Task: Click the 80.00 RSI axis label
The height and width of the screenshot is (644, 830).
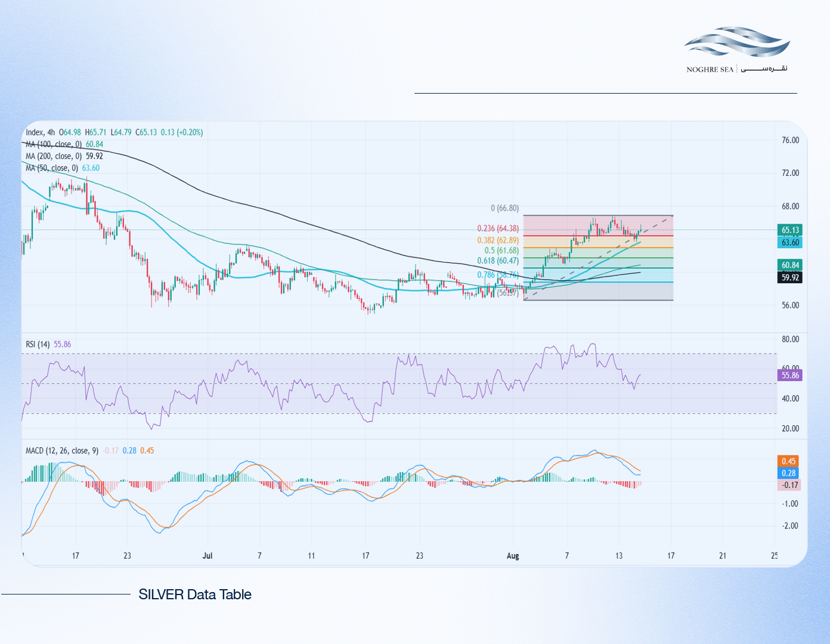Action: [791, 339]
